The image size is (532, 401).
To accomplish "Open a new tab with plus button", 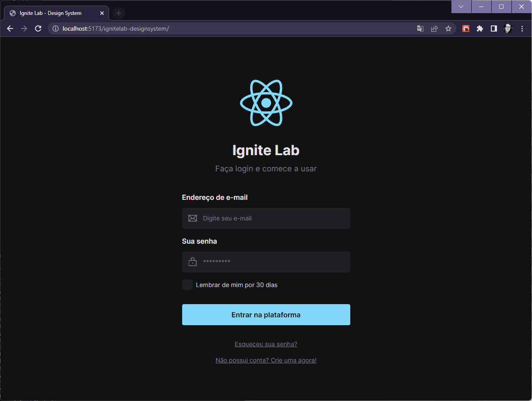I will click(x=119, y=13).
